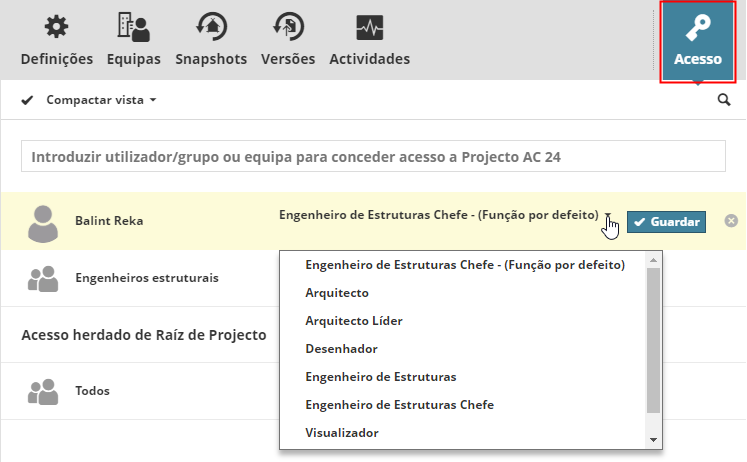
Task: Click the Acesso key icon
Action: (697, 28)
